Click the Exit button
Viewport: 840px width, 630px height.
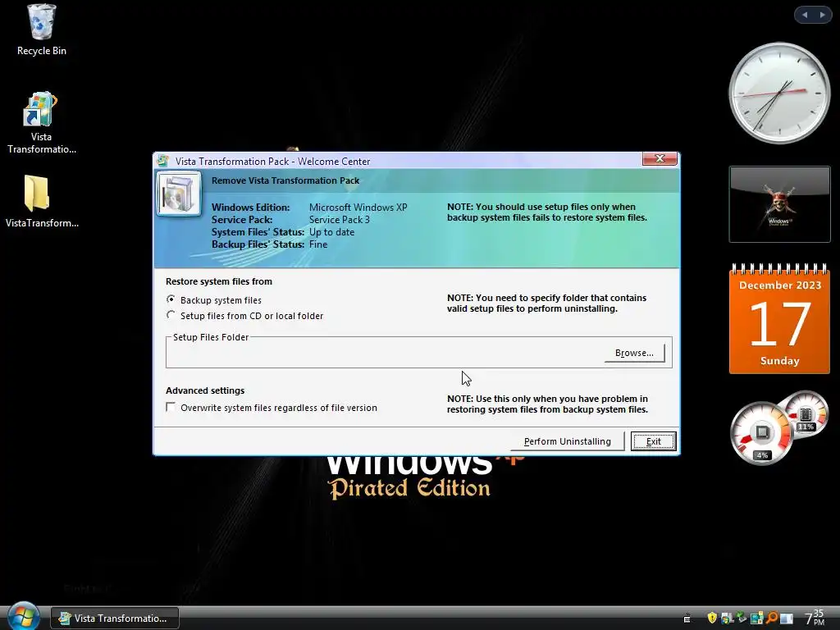(653, 441)
